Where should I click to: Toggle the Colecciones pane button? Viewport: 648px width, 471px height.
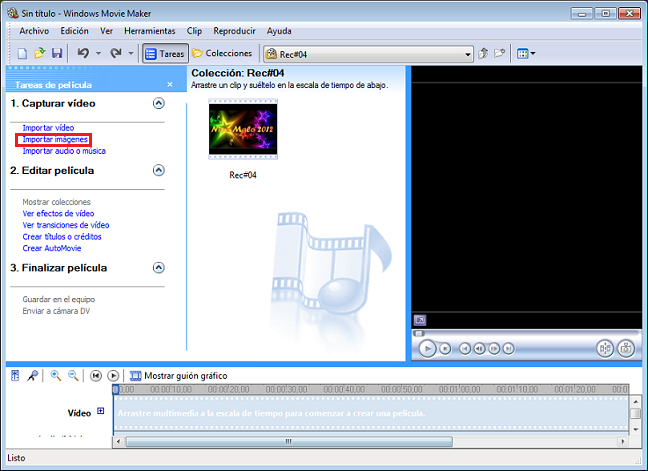(x=222, y=53)
